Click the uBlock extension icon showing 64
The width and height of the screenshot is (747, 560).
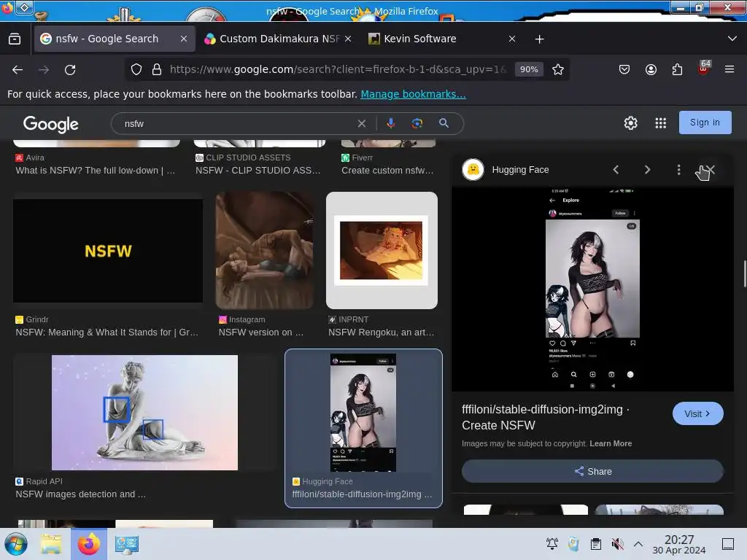pyautogui.click(x=704, y=69)
